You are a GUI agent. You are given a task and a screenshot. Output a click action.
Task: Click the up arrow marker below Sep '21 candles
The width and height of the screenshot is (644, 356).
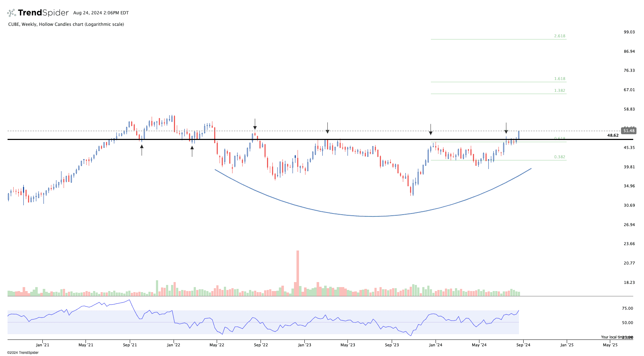(x=142, y=150)
